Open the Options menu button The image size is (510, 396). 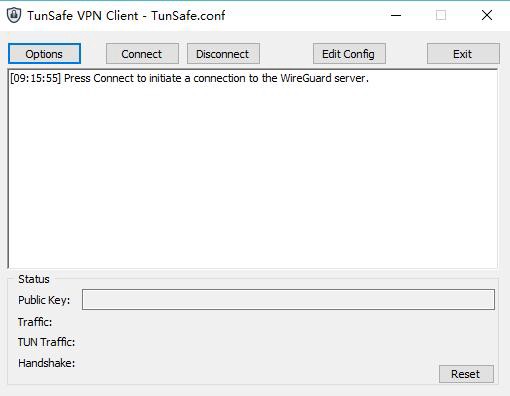(44, 54)
